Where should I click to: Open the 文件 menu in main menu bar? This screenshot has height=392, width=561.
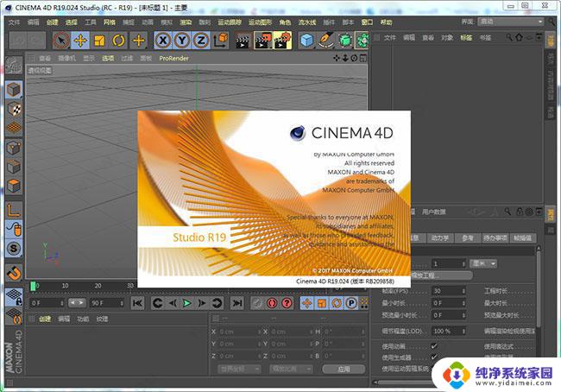point(14,22)
